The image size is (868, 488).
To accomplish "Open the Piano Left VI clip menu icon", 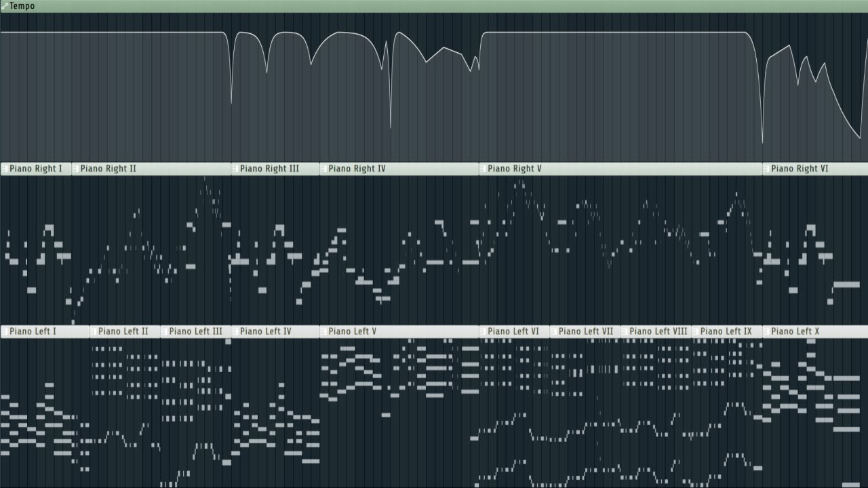I will 483,332.
